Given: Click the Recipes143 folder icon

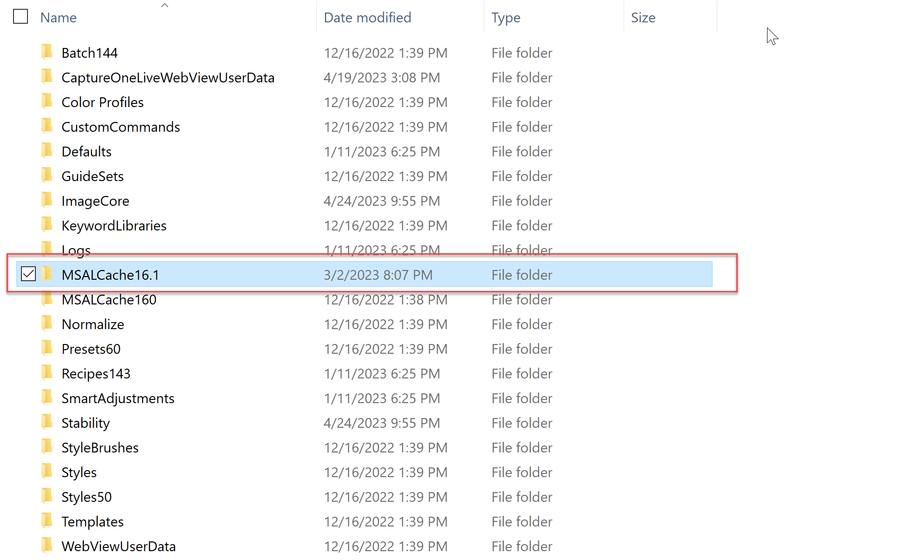Looking at the screenshot, I should [x=47, y=372].
